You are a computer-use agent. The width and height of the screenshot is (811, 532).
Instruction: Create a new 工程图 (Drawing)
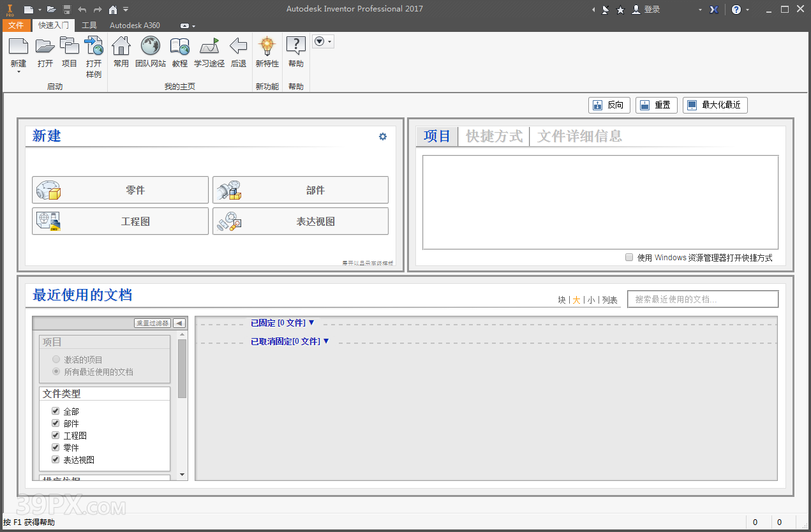point(120,221)
